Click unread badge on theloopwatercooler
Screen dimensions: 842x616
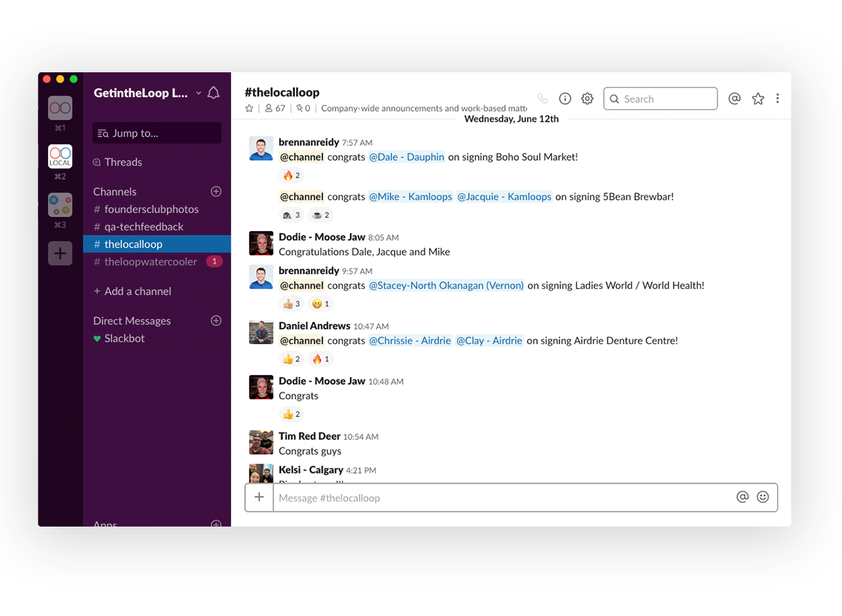(215, 262)
